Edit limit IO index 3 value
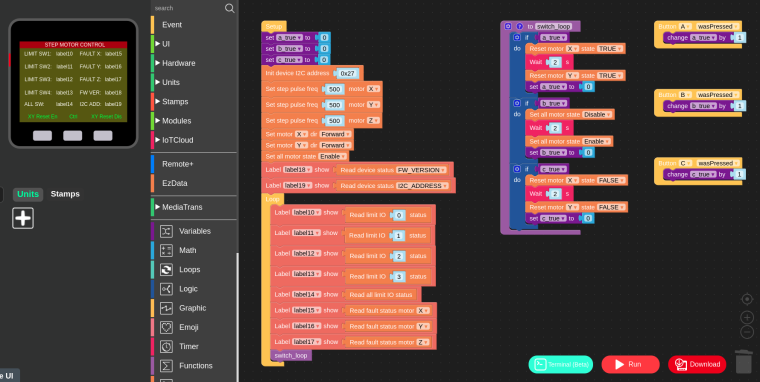 [398, 277]
